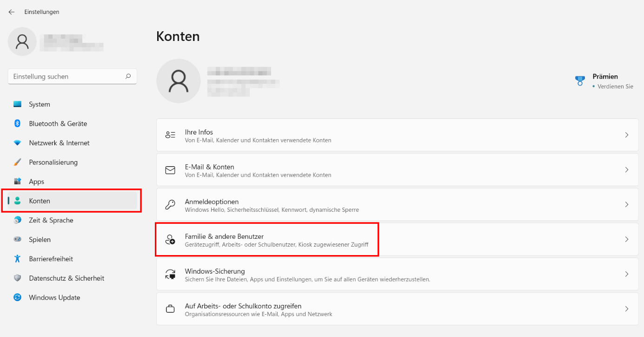Open E-Mail & Konten settings
The width and height of the screenshot is (644, 337).
[398, 170]
